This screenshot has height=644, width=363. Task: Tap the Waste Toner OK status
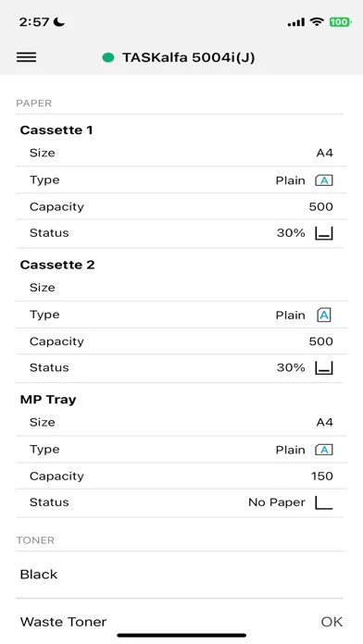[332, 622]
